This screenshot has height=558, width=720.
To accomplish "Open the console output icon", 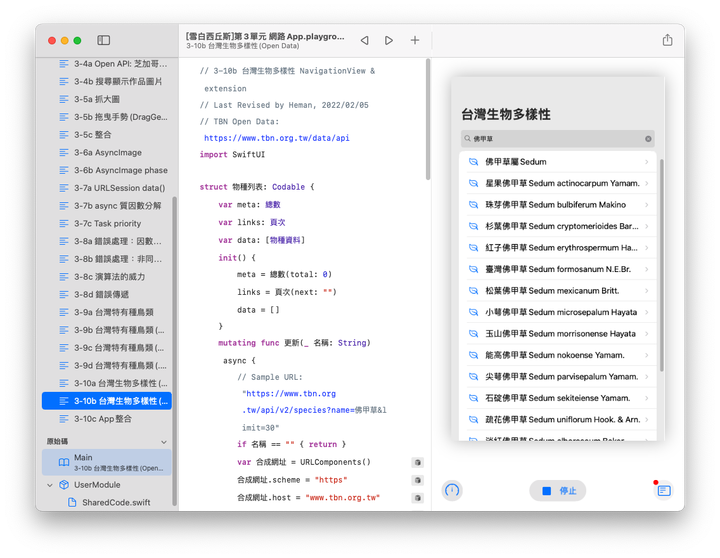I will click(664, 490).
